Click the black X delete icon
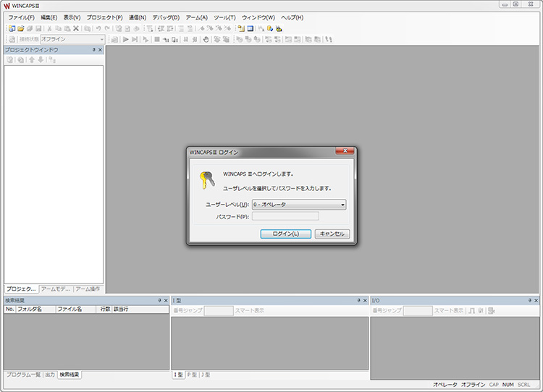 (x=76, y=29)
